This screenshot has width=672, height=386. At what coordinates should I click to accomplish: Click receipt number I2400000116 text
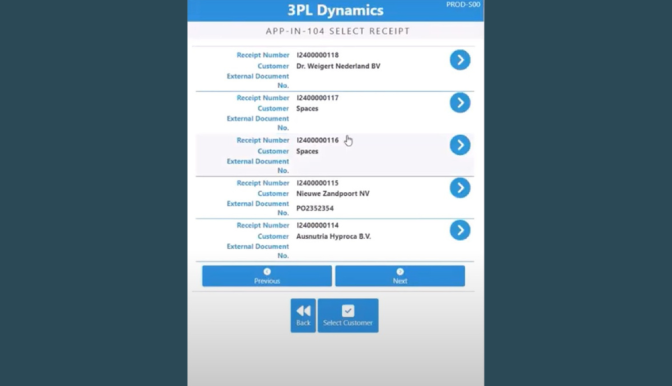pos(318,140)
